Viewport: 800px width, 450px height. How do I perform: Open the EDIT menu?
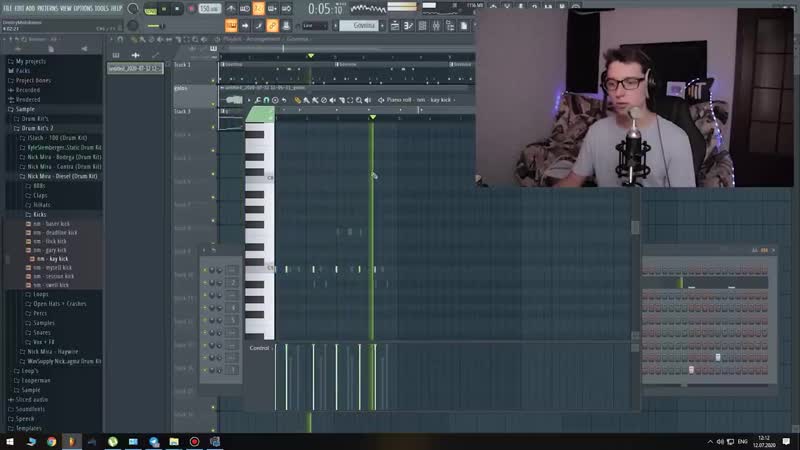coord(18,9)
